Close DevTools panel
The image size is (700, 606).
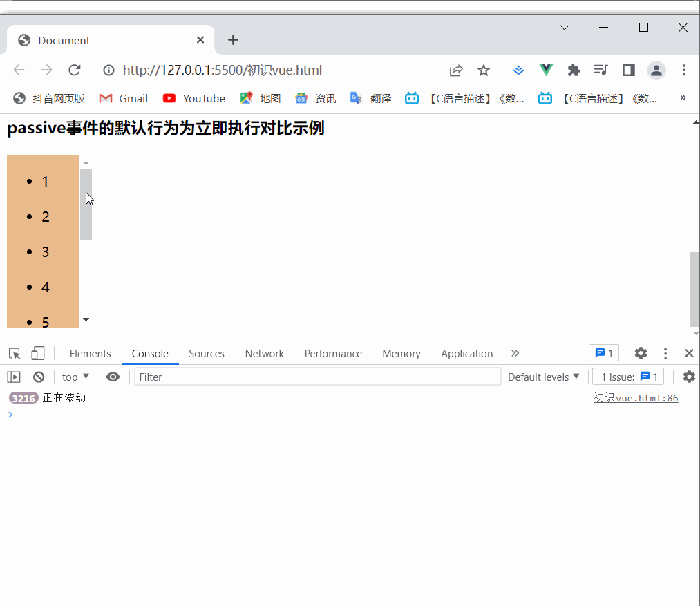[x=689, y=353]
